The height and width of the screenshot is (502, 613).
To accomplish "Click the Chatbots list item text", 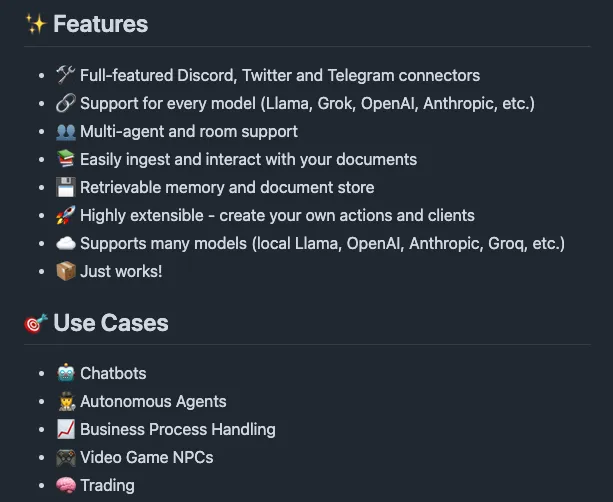I will pyautogui.click(x=113, y=373).
